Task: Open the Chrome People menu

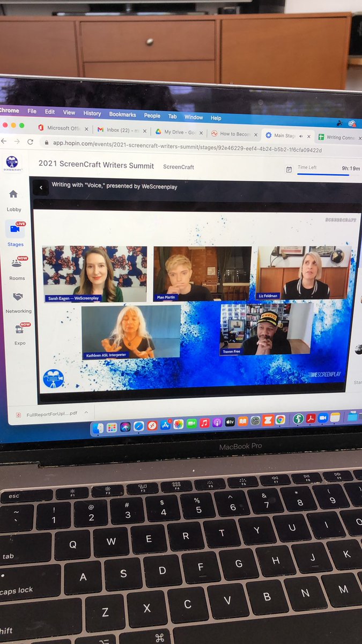Action: (x=152, y=115)
